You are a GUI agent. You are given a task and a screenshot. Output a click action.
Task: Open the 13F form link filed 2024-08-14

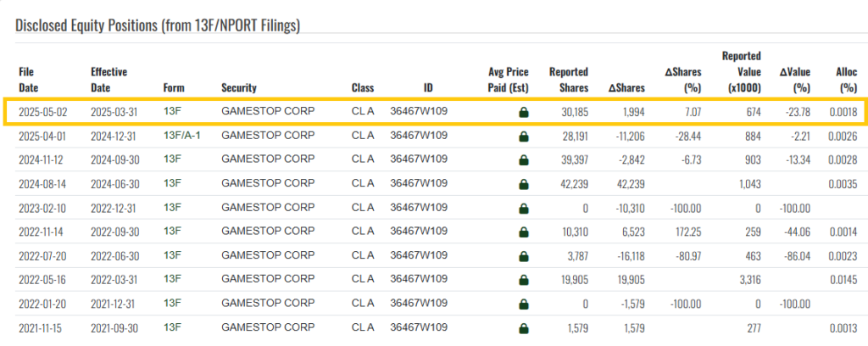point(172,183)
